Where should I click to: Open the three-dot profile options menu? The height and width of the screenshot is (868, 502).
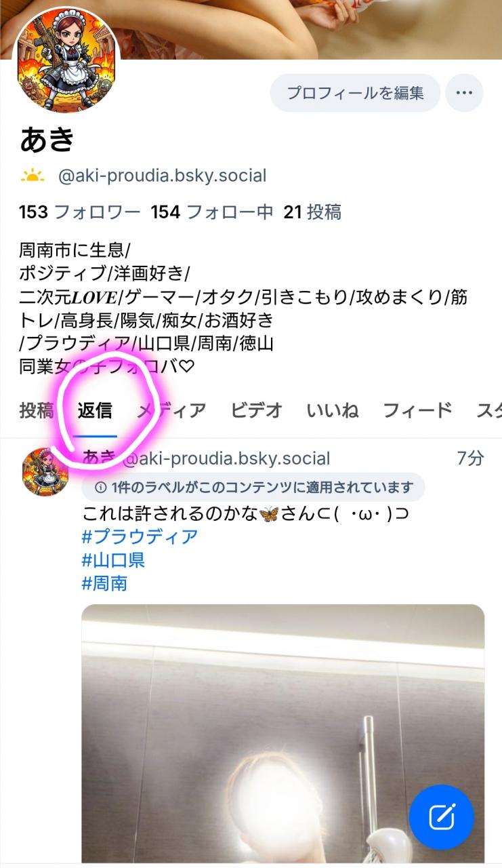[x=464, y=93]
